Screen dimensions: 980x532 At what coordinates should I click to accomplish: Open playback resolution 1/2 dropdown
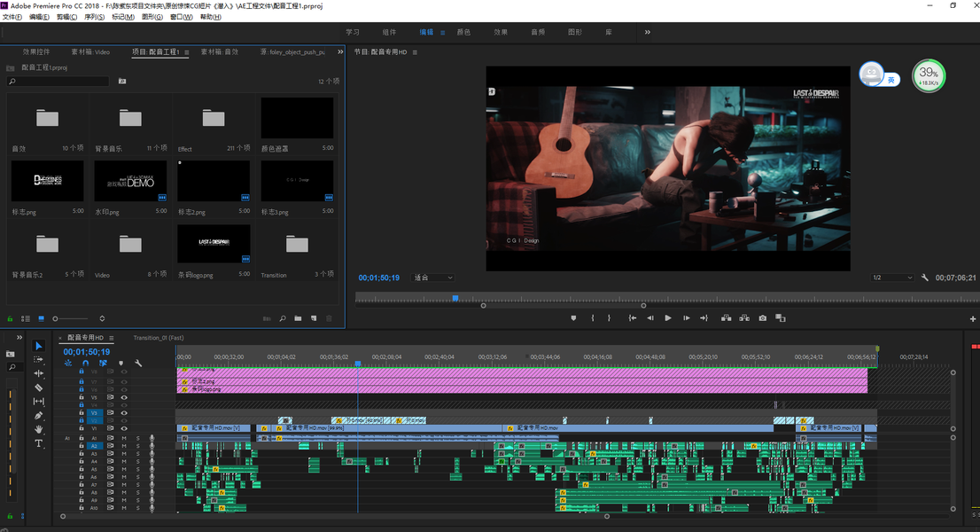click(892, 278)
